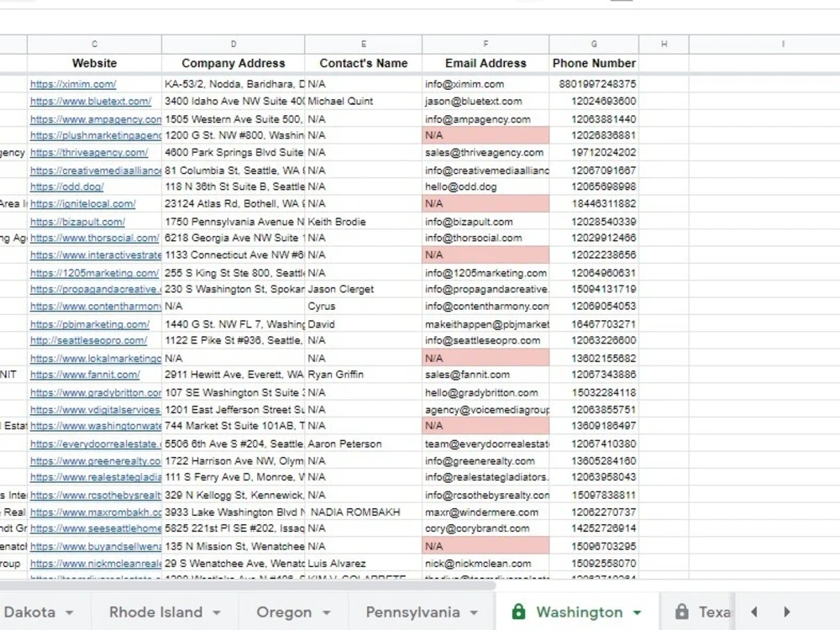The image size is (840, 630).
Task: Click the left sheet tabs scroll arrow
Action: coord(754,612)
